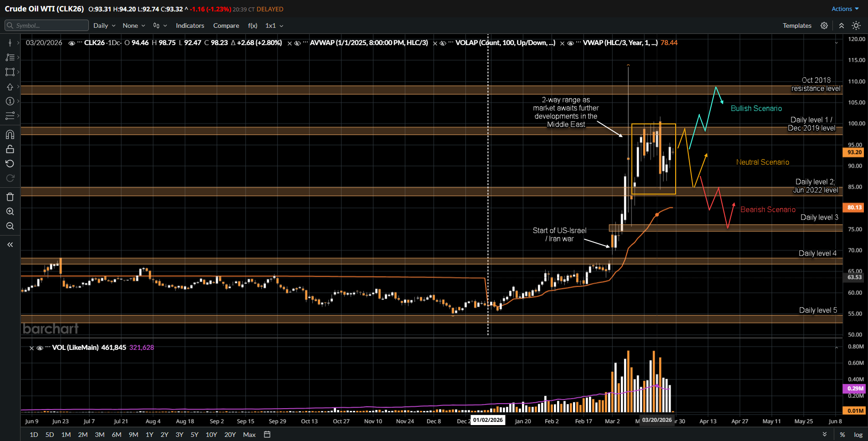Show the hidden VOLAP indicator
Screen dimensions: 868x441
tap(443, 43)
